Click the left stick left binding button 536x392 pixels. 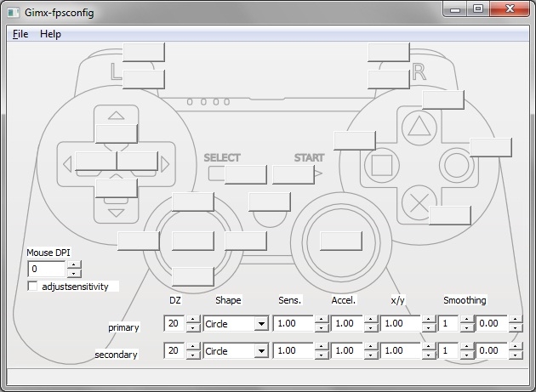pyautogui.click(x=139, y=241)
